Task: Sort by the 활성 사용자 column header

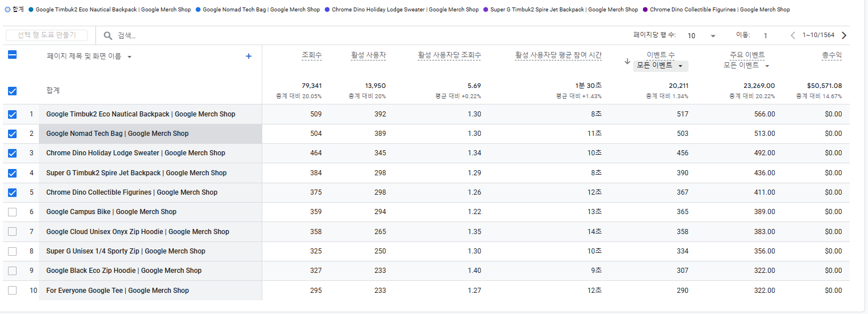Action: 369,55
